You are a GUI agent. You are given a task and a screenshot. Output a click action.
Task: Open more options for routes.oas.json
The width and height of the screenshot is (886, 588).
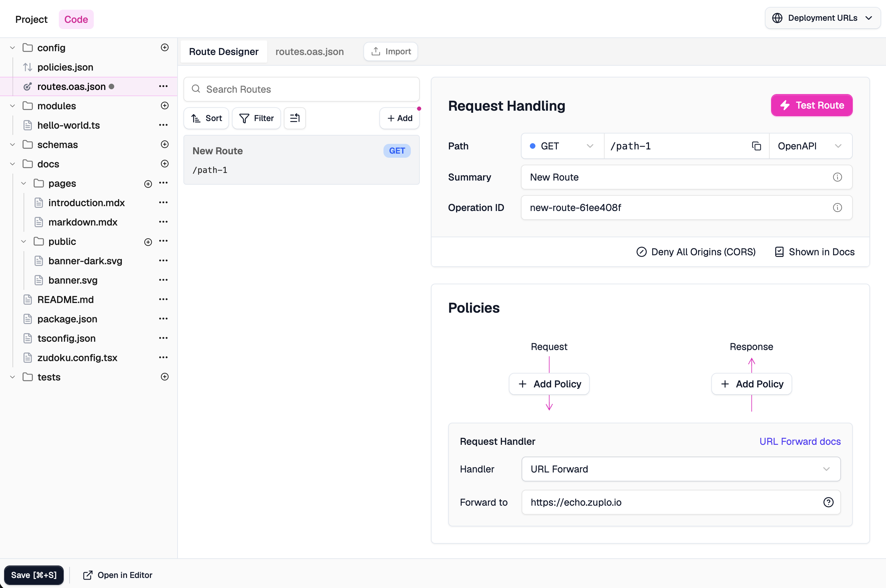point(163,86)
